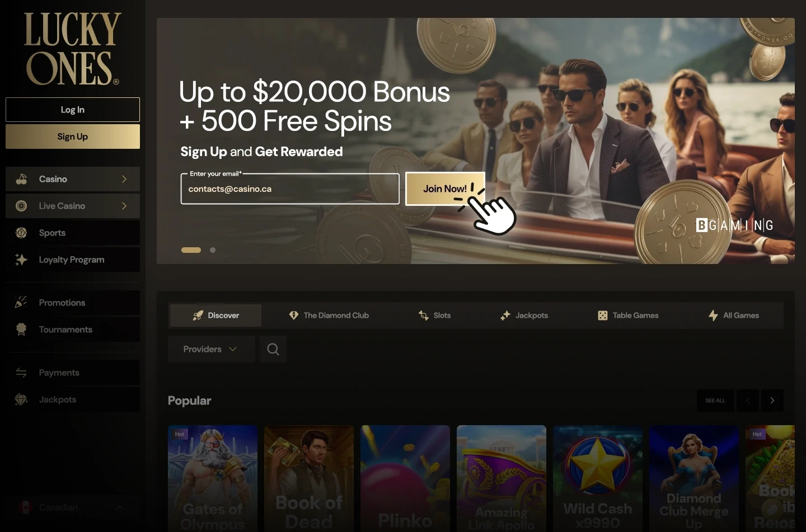806x532 pixels.
Task: Click the Join Now! button
Action: point(445,189)
